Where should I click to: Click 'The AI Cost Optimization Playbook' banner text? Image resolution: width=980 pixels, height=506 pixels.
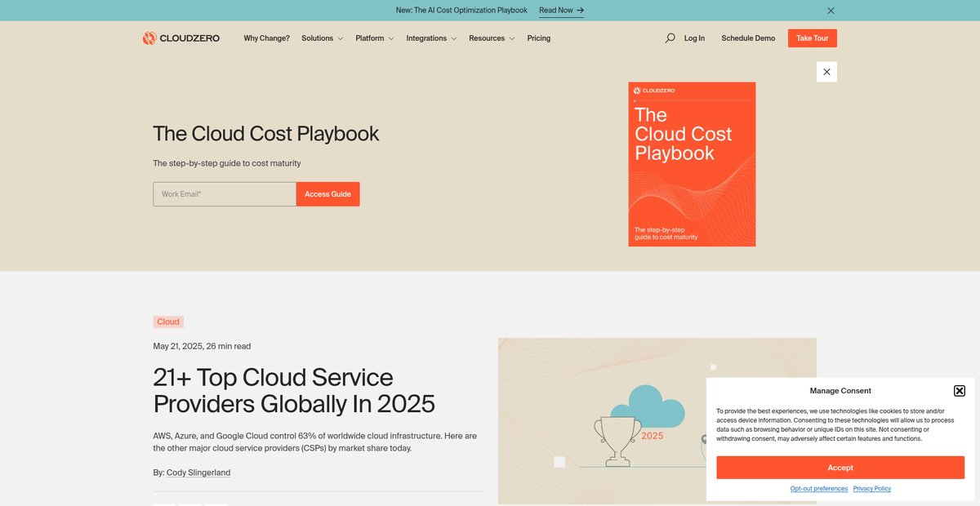click(461, 11)
